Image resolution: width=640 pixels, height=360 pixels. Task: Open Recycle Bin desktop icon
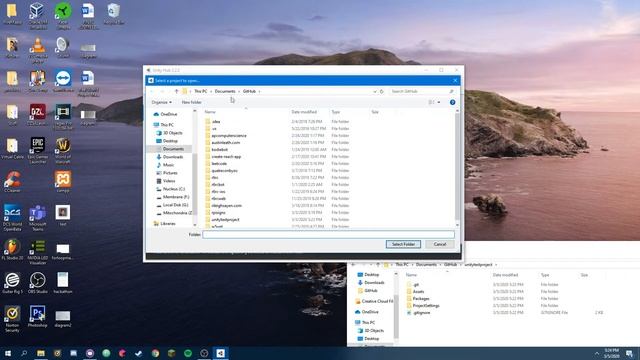(x=113, y=14)
